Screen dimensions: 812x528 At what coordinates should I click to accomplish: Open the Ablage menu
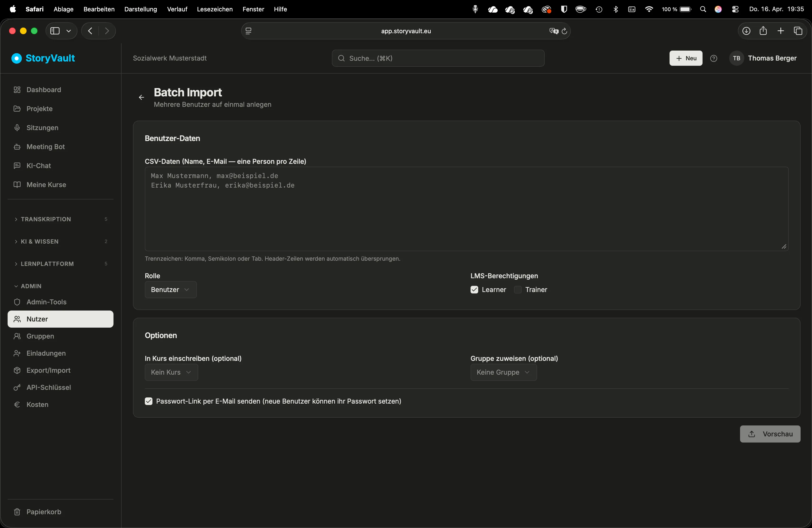pyautogui.click(x=63, y=9)
